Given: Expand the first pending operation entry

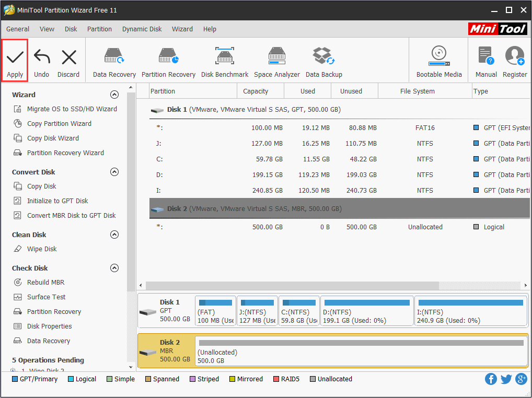Looking at the screenshot, I should tap(14, 370).
